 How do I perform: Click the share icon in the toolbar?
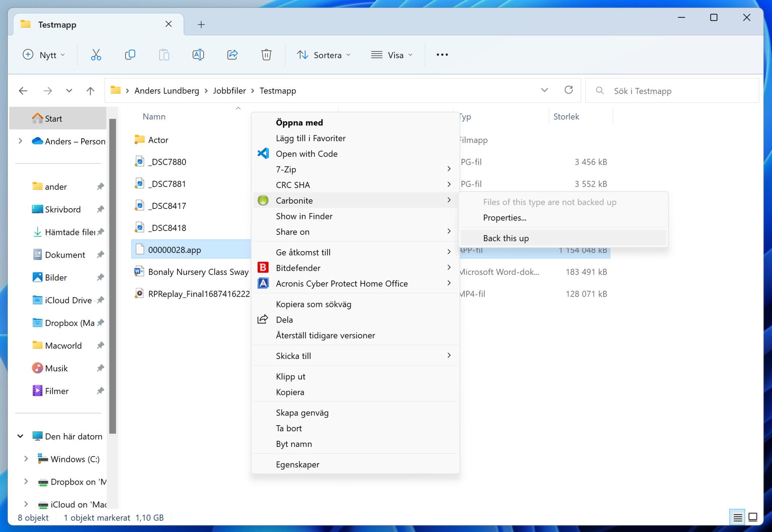point(232,55)
